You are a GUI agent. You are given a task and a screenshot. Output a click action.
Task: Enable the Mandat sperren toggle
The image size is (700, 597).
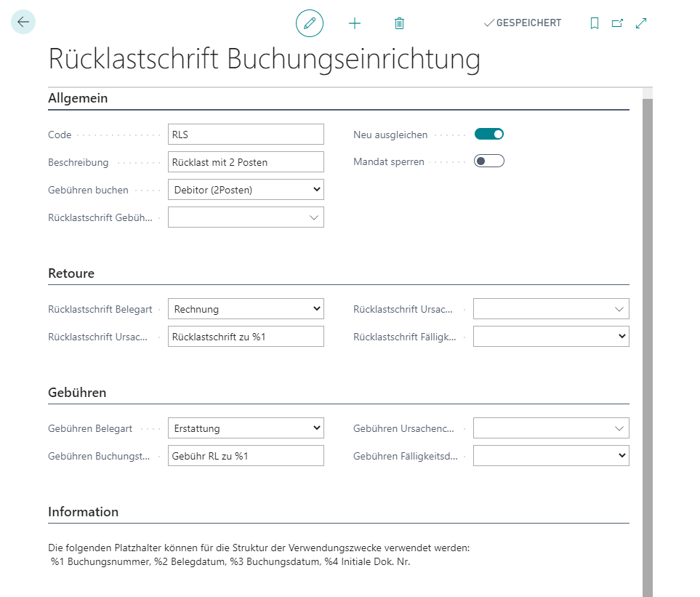[488, 161]
